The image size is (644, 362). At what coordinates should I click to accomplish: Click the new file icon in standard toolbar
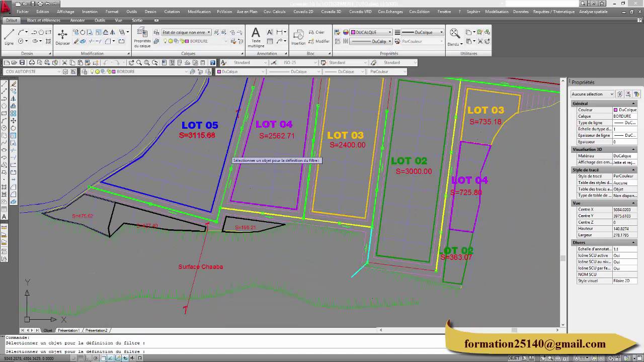coord(7,63)
